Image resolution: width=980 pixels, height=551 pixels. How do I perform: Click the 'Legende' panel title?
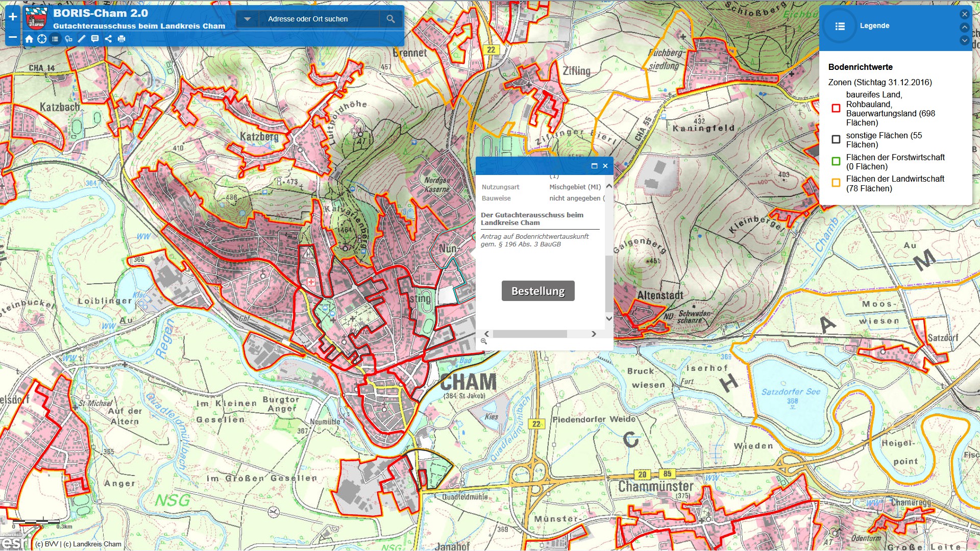click(874, 26)
